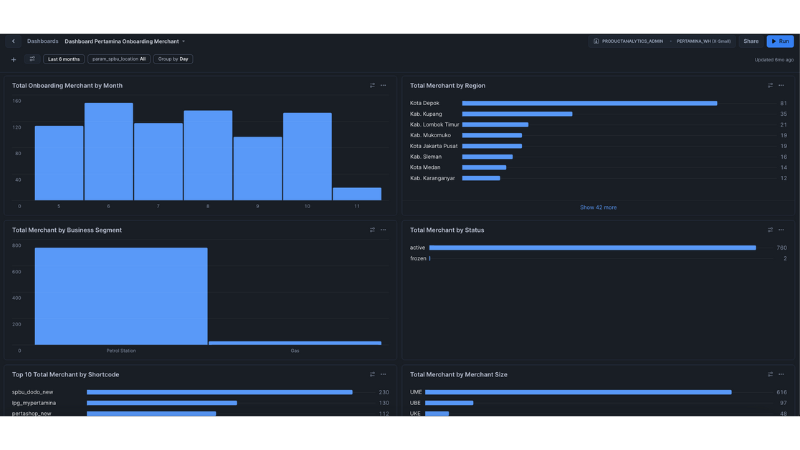
Task: Click the UBE merchant size row
Action: point(598,403)
